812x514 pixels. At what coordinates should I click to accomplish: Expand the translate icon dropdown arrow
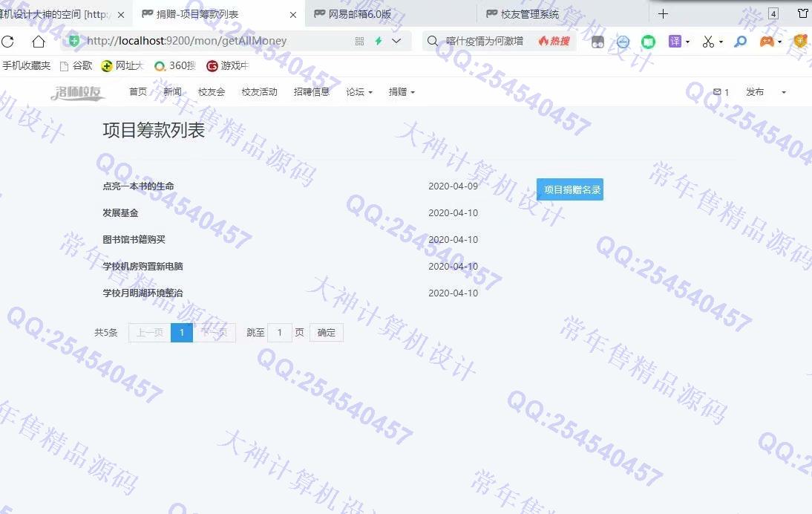(688, 42)
